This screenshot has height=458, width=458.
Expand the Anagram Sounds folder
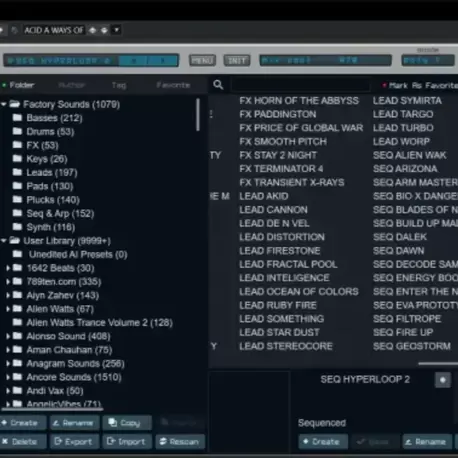pos(8,363)
